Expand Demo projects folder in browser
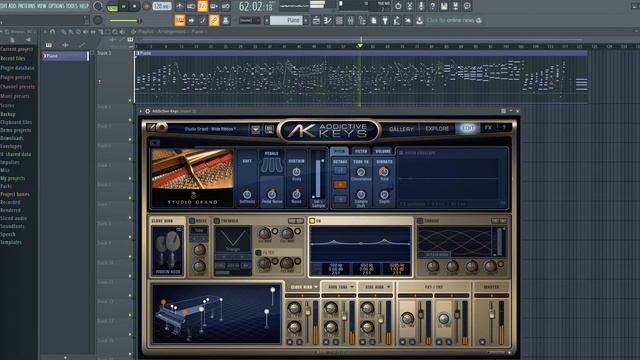640x360 pixels. pyautogui.click(x=16, y=130)
